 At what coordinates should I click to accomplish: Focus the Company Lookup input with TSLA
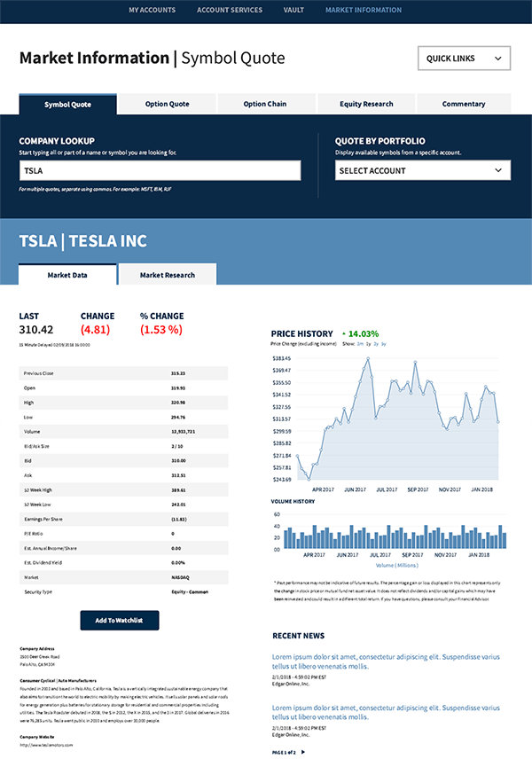tap(160, 171)
